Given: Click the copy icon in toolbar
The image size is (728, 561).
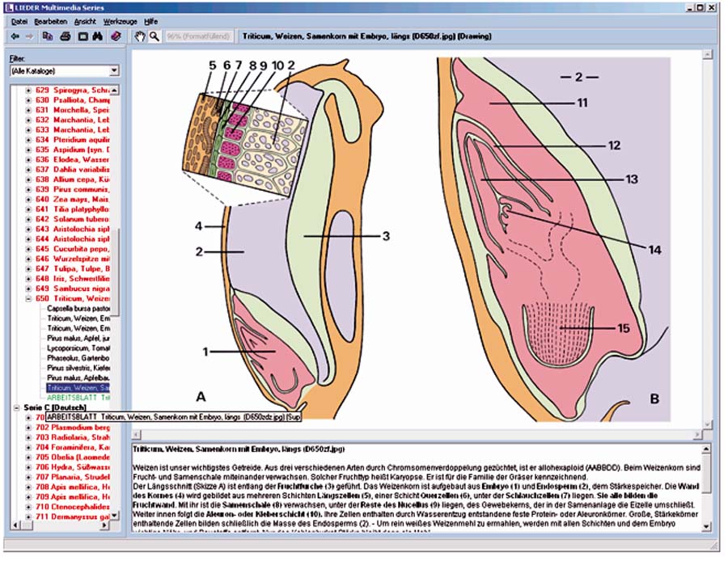Looking at the screenshot, I should pyautogui.click(x=49, y=36).
